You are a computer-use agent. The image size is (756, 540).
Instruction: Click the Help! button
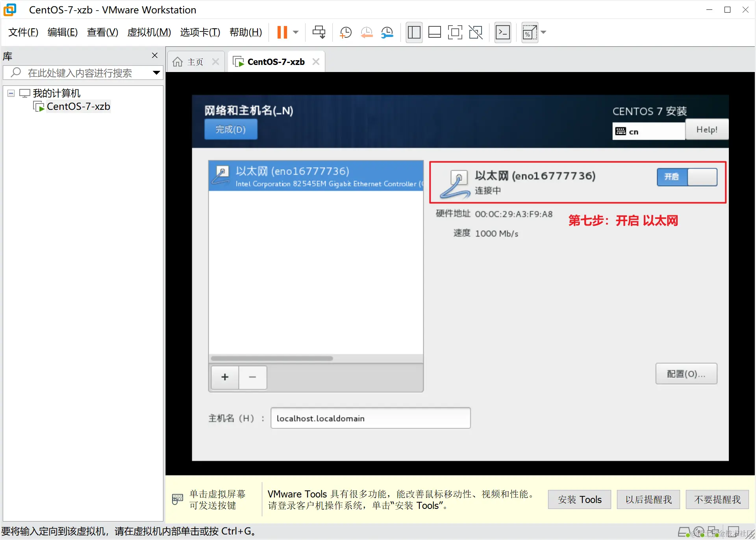click(707, 129)
